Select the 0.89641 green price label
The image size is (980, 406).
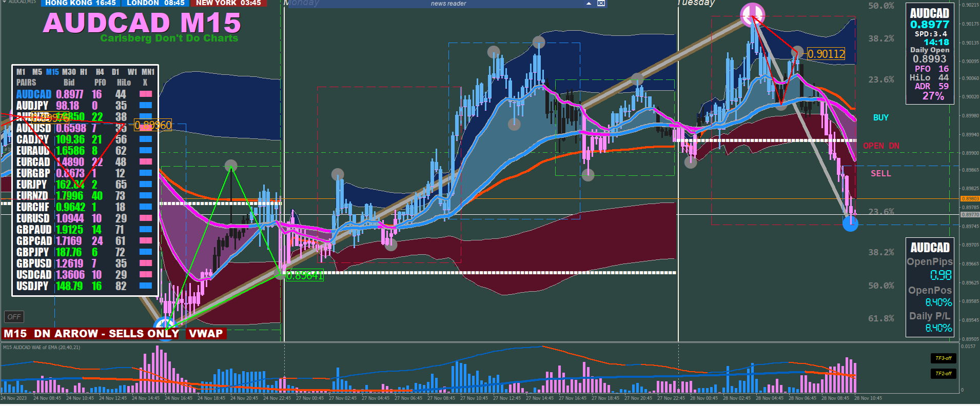(305, 275)
